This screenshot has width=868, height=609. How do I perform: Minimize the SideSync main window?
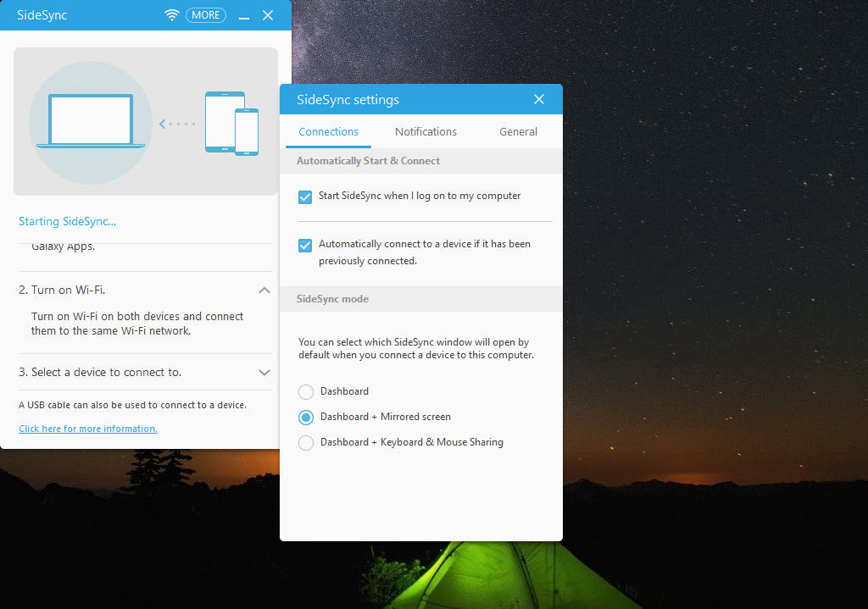click(x=244, y=17)
